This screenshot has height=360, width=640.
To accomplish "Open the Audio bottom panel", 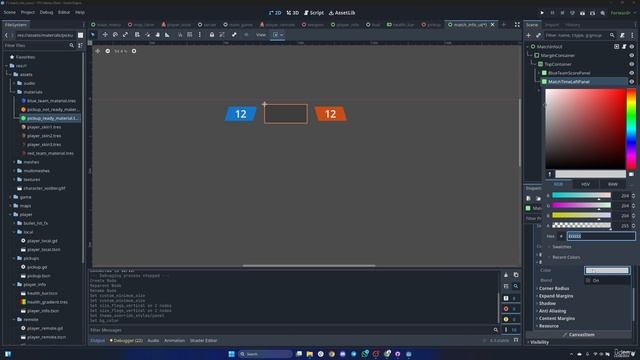I will pyautogui.click(x=153, y=340).
